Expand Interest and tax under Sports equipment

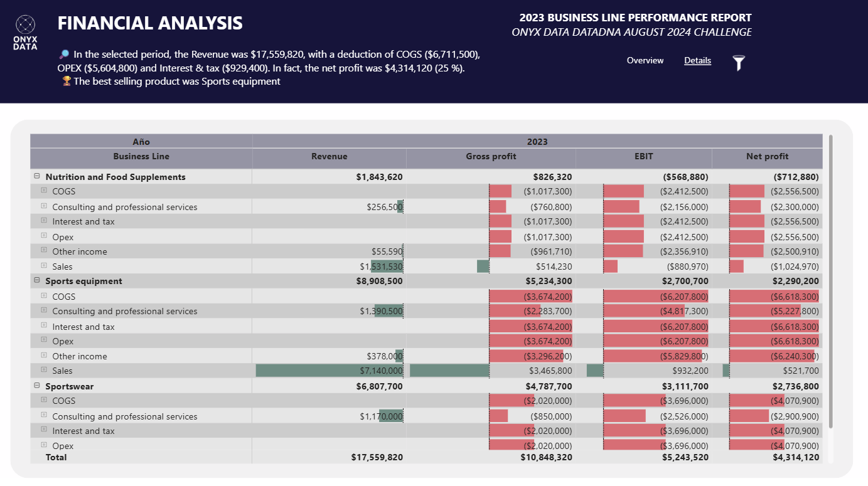tap(44, 325)
